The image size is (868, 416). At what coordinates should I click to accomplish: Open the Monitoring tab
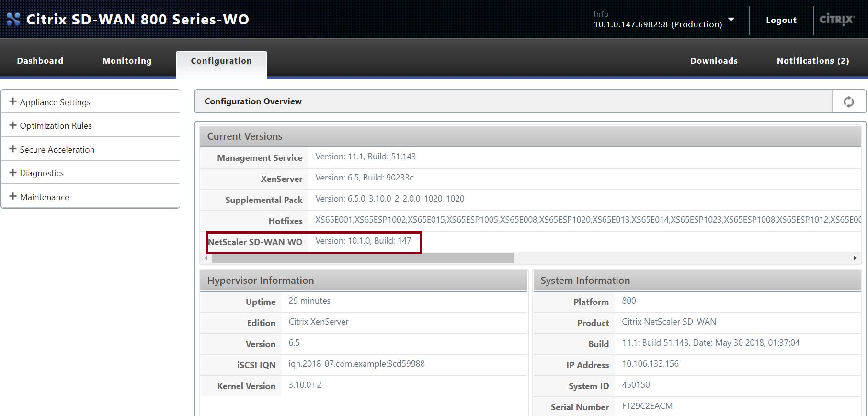pyautogui.click(x=127, y=61)
